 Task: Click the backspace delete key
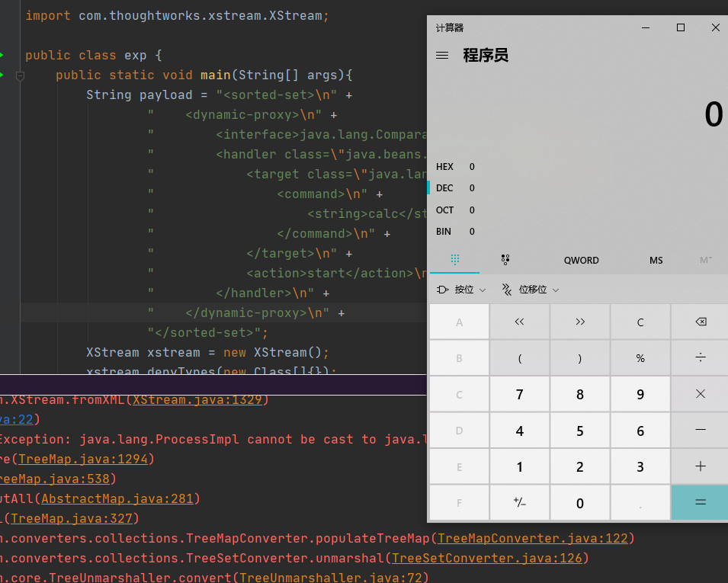pyautogui.click(x=700, y=322)
